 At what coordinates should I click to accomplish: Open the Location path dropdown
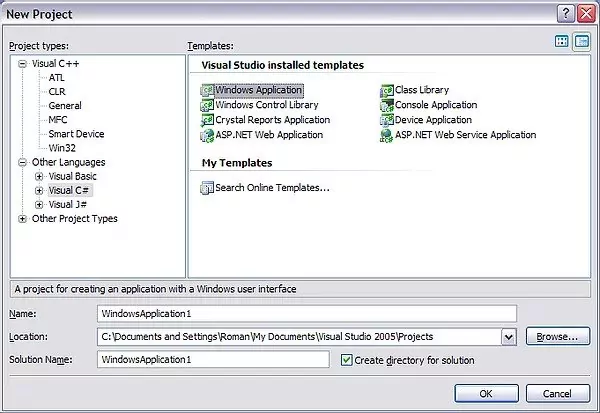point(509,337)
